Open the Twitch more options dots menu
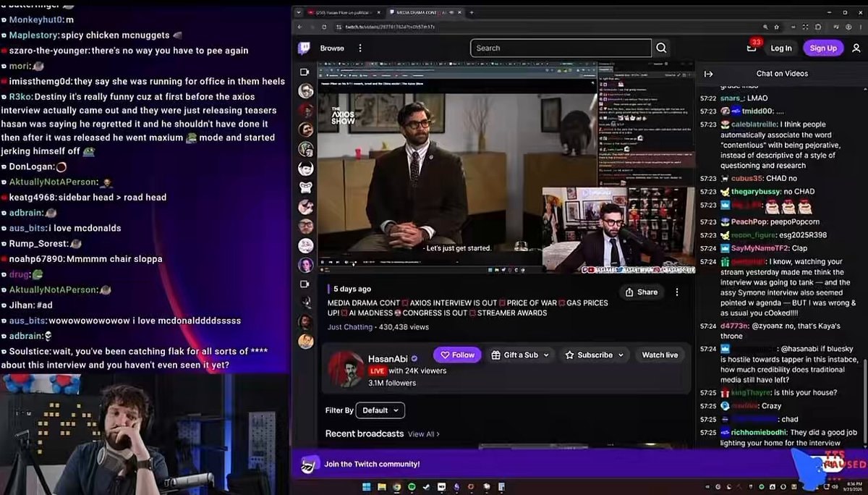The width and height of the screenshot is (868, 495). pyautogui.click(x=360, y=48)
